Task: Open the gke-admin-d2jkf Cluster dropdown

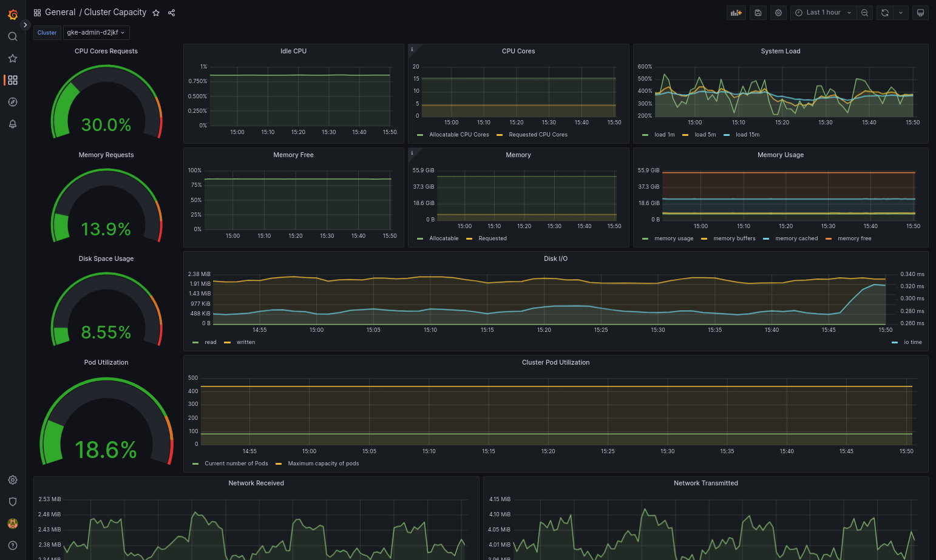Action: pos(96,32)
